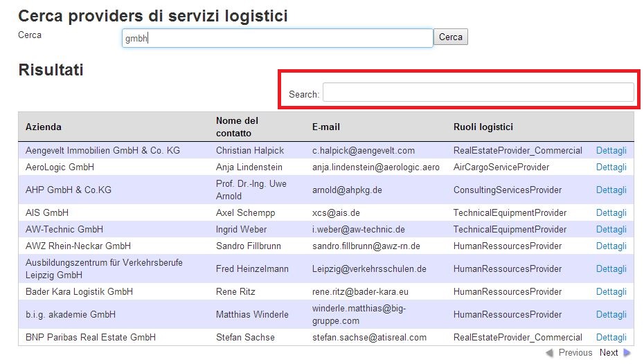The image size is (644, 364).
Task: Sort by Nome del contatto column
Action: point(237,127)
